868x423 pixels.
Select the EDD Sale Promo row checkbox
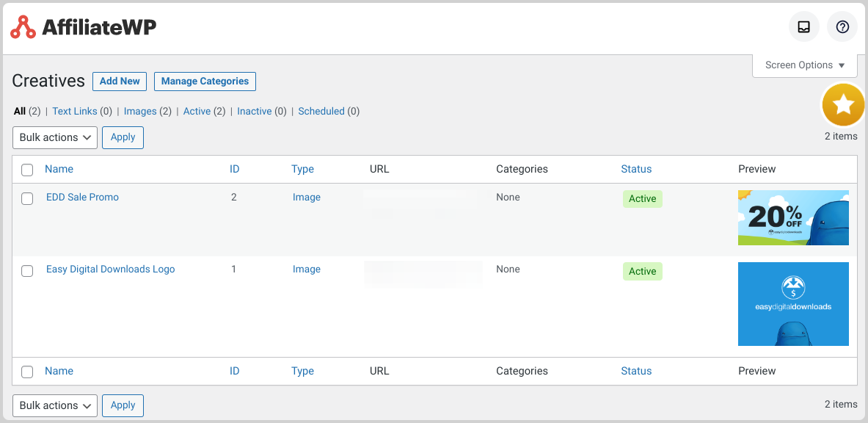pyautogui.click(x=27, y=198)
